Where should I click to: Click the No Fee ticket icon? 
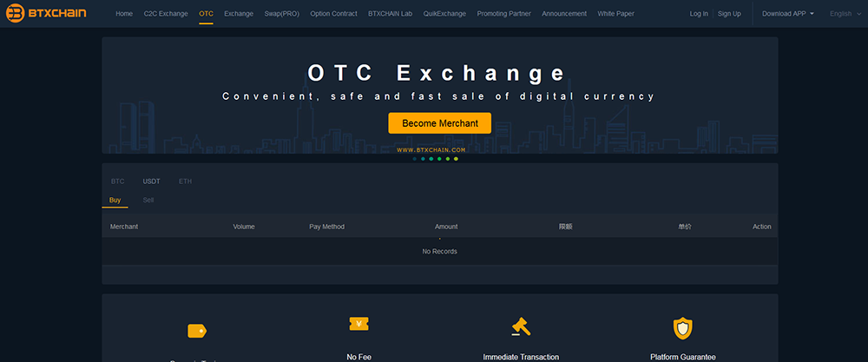(359, 324)
